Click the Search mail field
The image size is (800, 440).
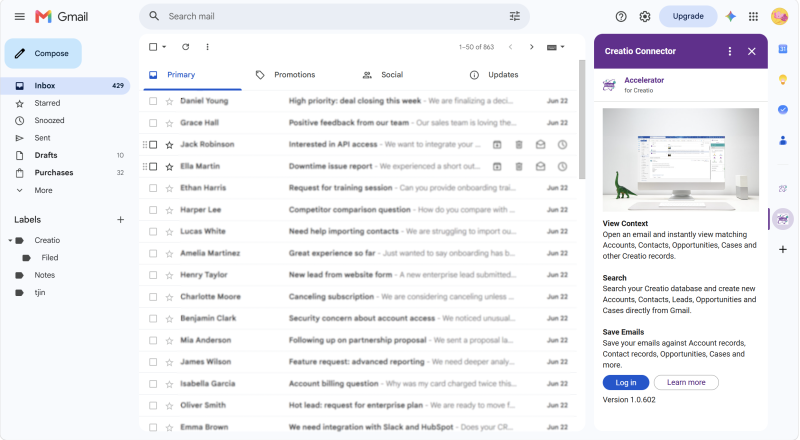(334, 16)
